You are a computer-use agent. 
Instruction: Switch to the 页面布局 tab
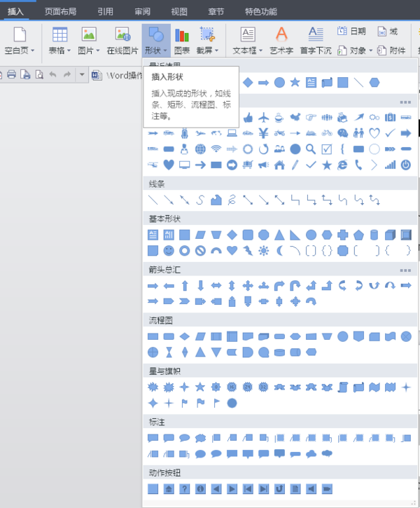[x=60, y=12]
